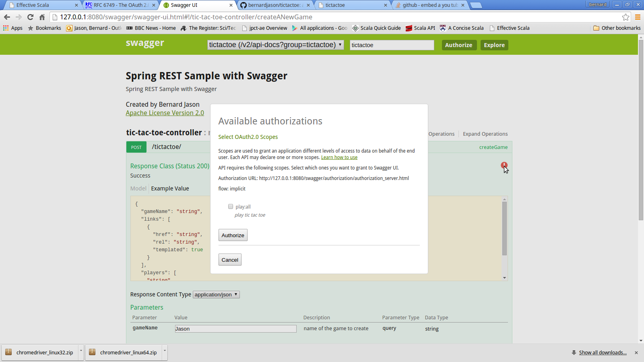Screen dimensions: 644x362
Task: Open Effective Scala bookmark
Action: tap(509, 28)
